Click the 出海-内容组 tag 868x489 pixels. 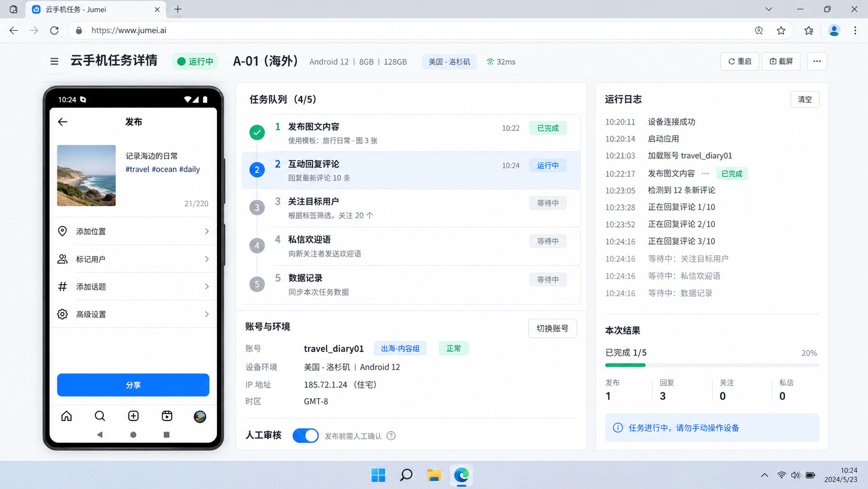400,348
